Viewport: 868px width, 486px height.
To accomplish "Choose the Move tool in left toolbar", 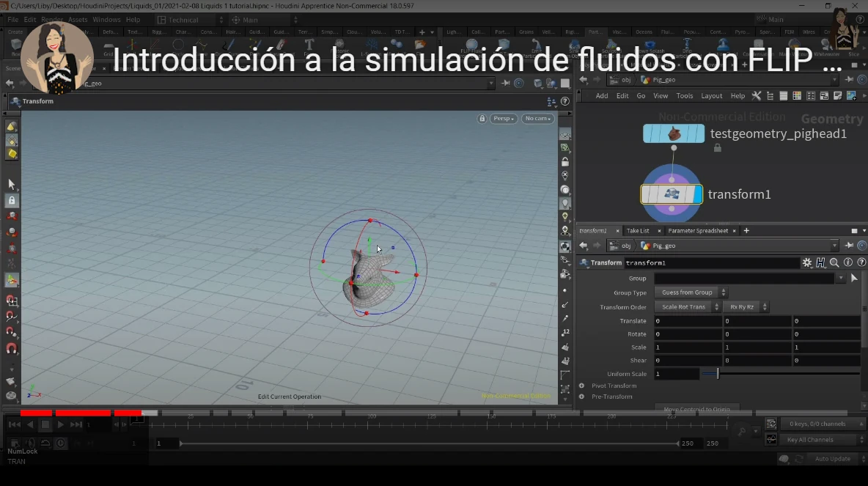I will [12, 216].
